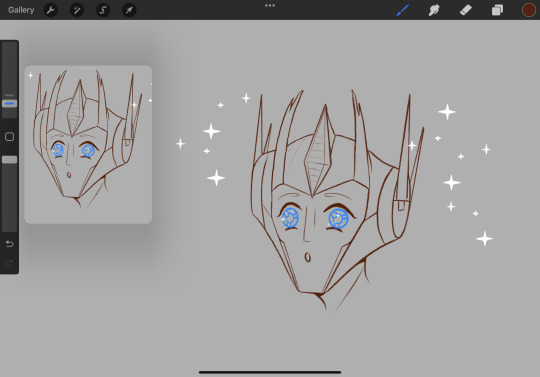The image size is (540, 377).
Task: Open the Gallery view
Action: click(21, 10)
